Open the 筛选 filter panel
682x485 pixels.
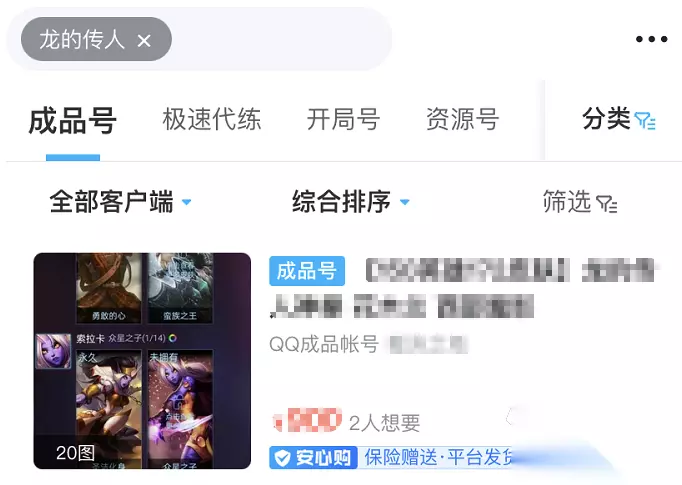click(580, 201)
